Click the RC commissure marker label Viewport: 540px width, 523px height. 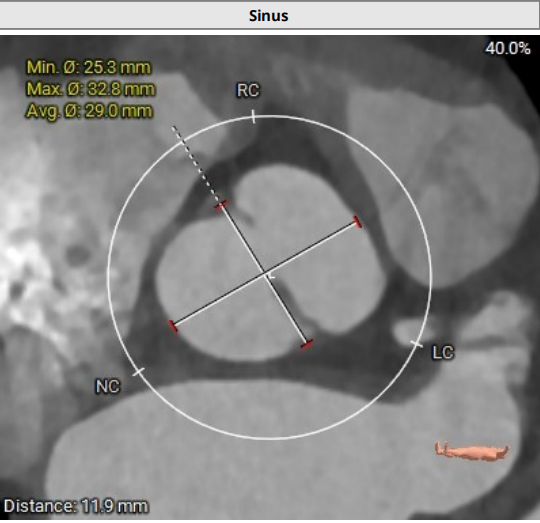[248, 91]
